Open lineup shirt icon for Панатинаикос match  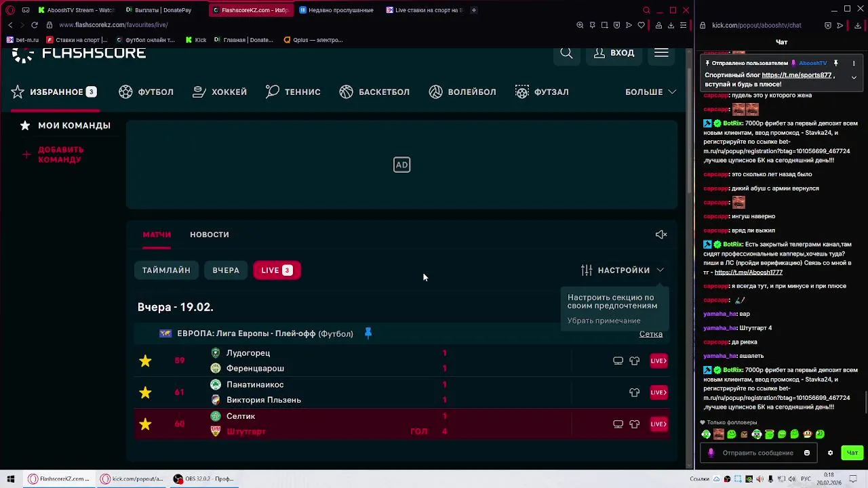(634, 392)
